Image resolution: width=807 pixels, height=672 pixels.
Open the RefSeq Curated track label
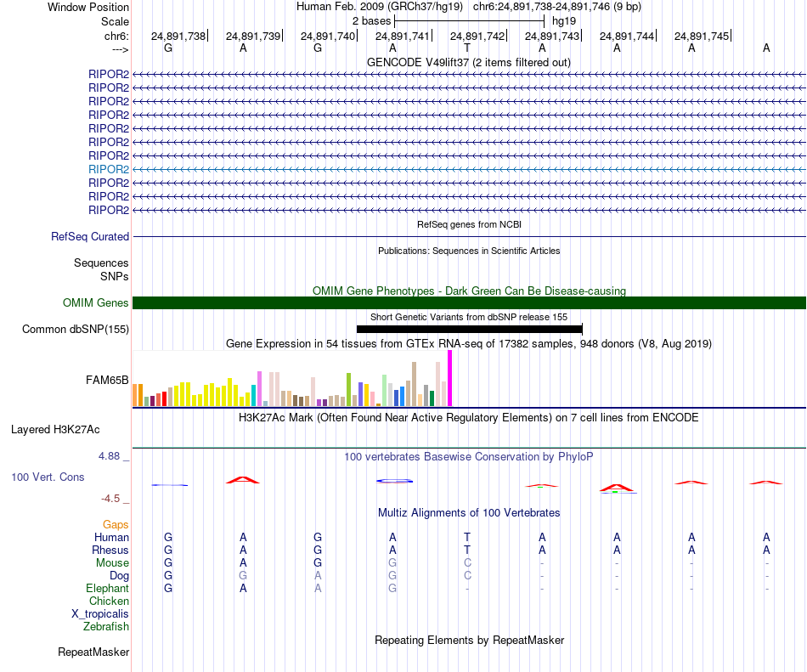click(90, 237)
